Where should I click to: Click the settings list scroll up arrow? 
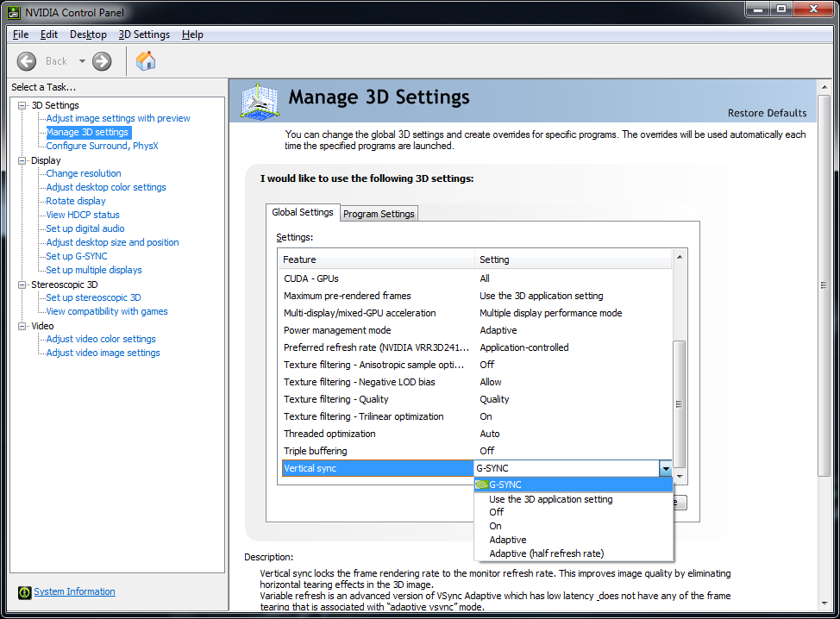(x=680, y=258)
